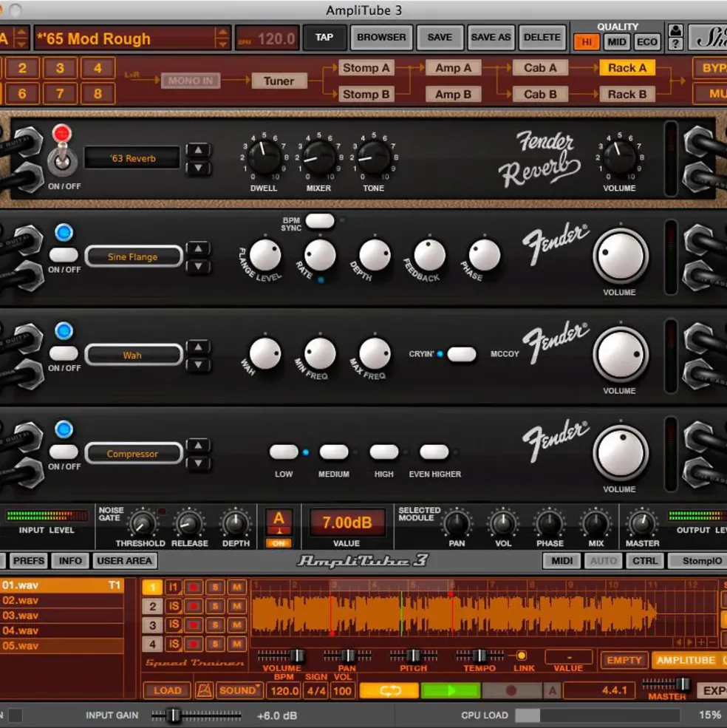This screenshot has height=728, width=727.
Task: Open the Compressor model selector
Action: coord(133,454)
